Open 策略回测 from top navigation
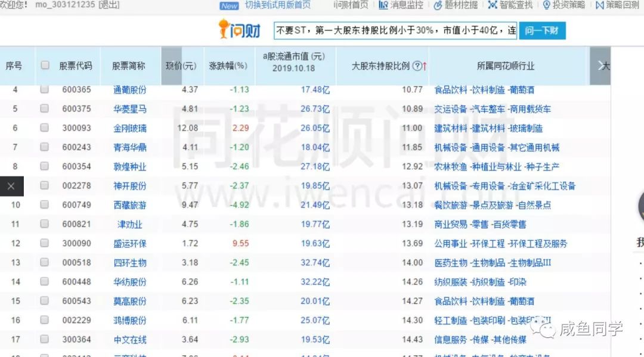This screenshot has width=644, height=357. pos(617,5)
